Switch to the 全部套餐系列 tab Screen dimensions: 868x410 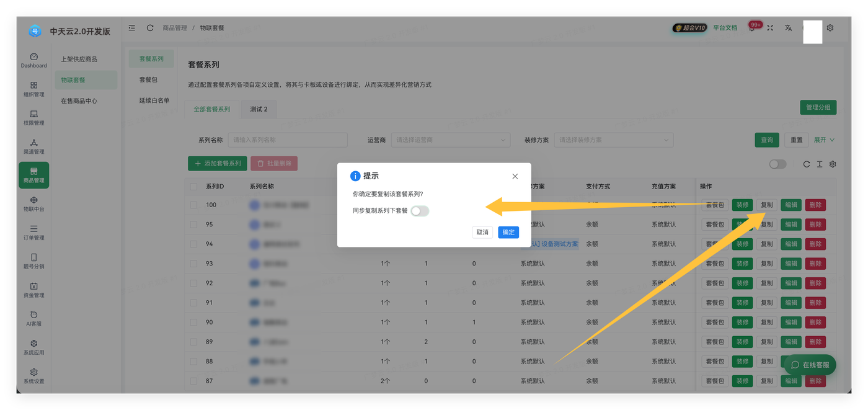click(211, 109)
